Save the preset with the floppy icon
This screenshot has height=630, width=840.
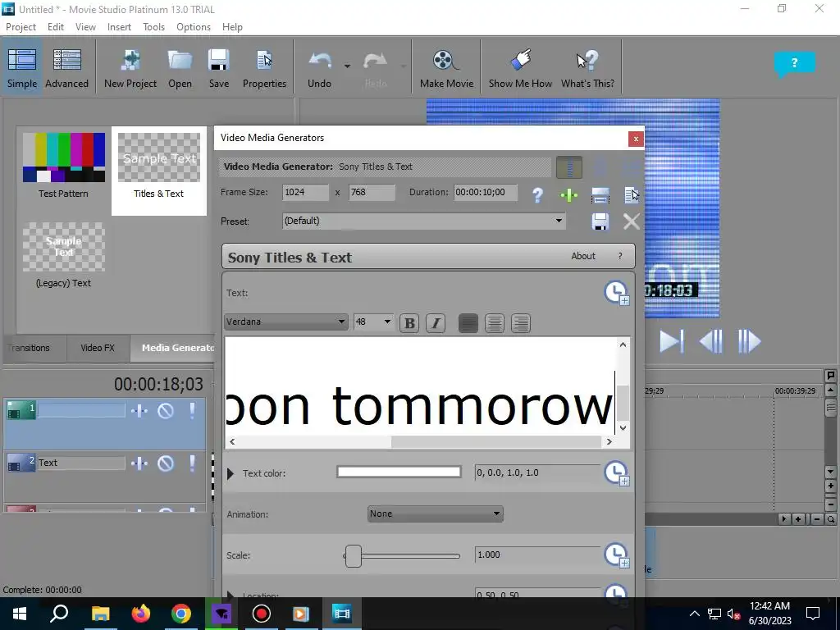tap(600, 221)
